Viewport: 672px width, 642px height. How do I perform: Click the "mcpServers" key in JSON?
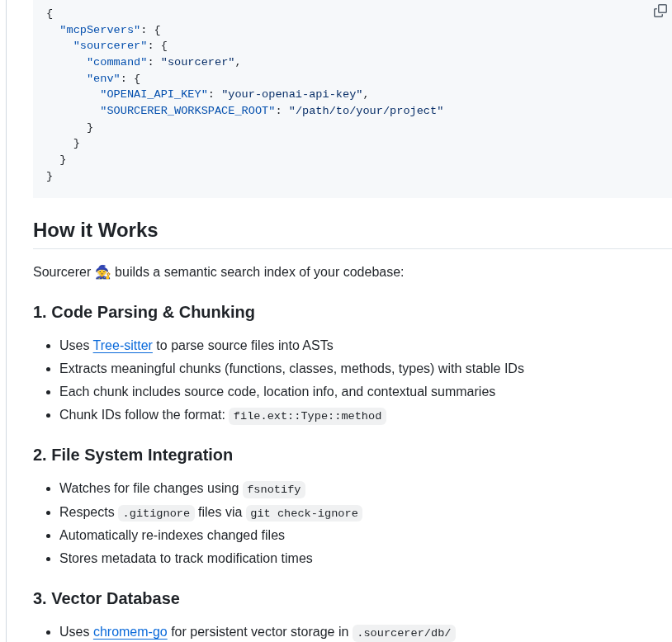[x=100, y=31]
